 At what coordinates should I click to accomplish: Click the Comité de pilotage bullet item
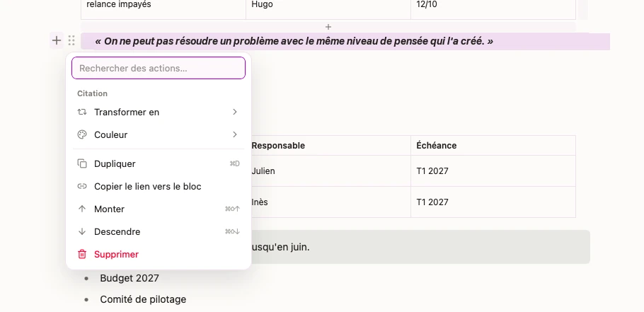143,299
